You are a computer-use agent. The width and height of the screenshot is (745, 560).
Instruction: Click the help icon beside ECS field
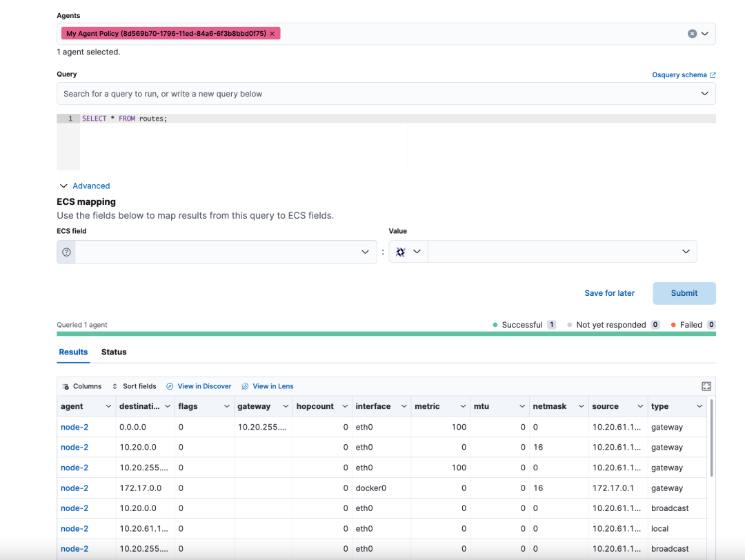66,251
